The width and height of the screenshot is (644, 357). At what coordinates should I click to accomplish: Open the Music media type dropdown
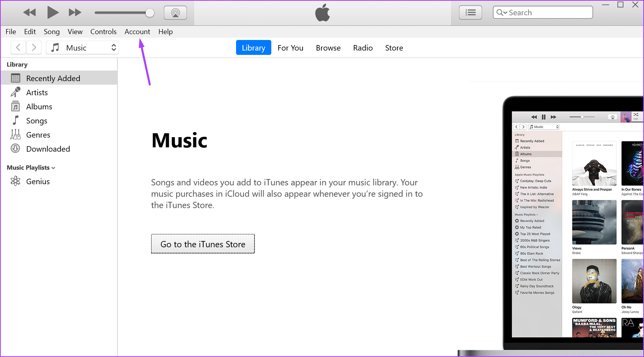click(82, 48)
